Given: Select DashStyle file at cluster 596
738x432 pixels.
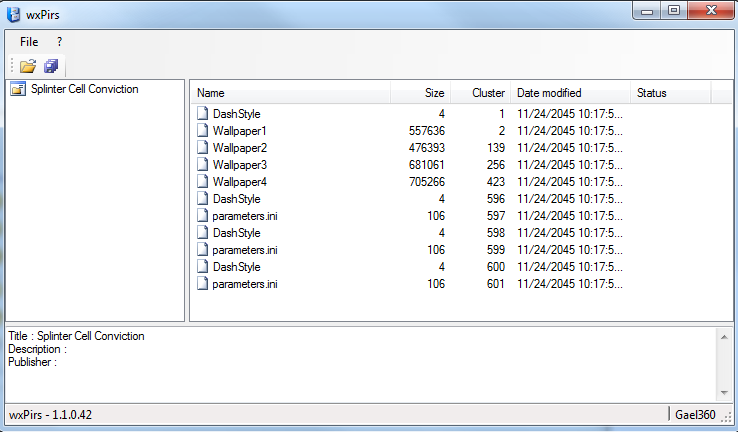Looking at the screenshot, I should [237, 199].
